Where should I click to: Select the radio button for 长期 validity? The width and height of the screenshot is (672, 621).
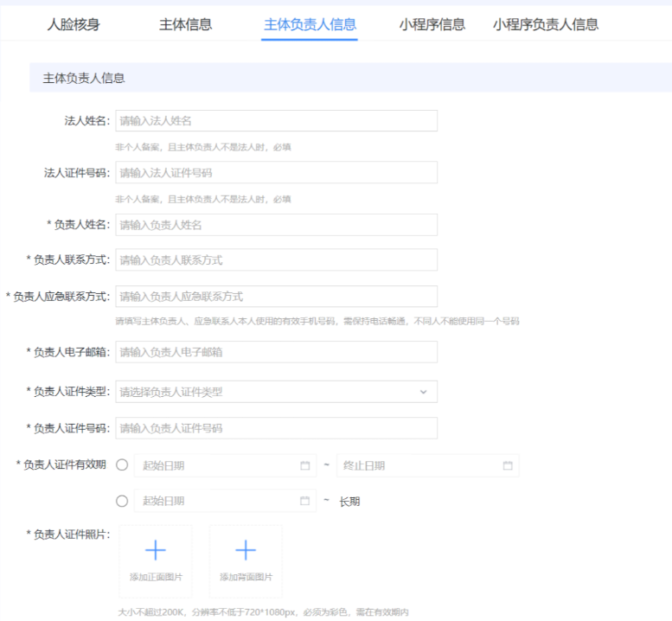point(122,501)
